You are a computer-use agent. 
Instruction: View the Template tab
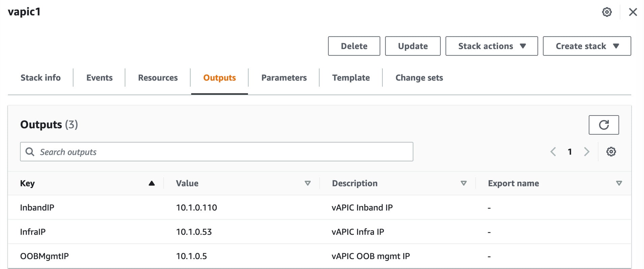tap(351, 78)
